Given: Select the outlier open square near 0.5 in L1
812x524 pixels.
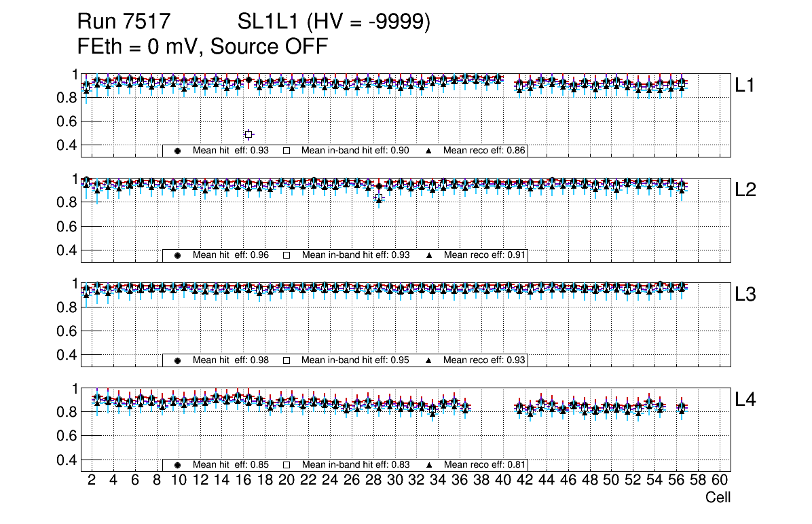Looking at the screenshot, I should click(248, 134).
